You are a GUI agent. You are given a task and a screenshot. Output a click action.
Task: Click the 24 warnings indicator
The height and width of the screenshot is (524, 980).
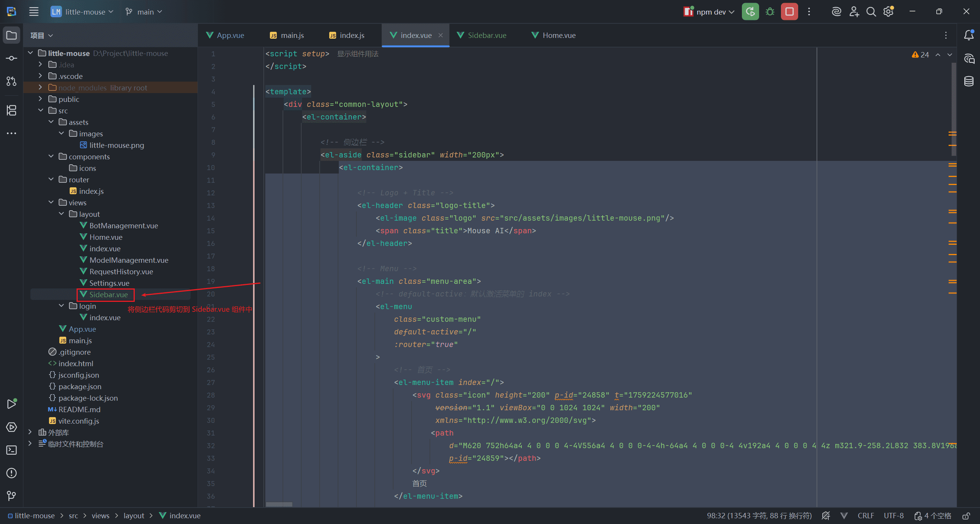[921, 55]
